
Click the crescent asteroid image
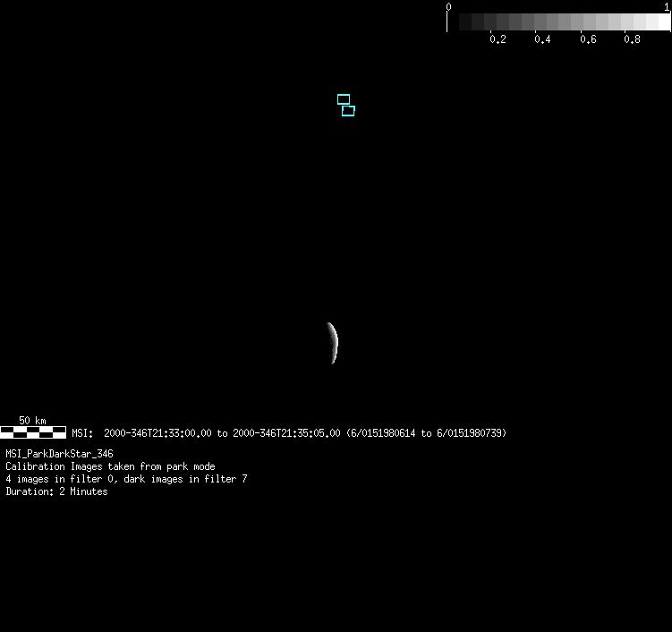click(x=333, y=343)
